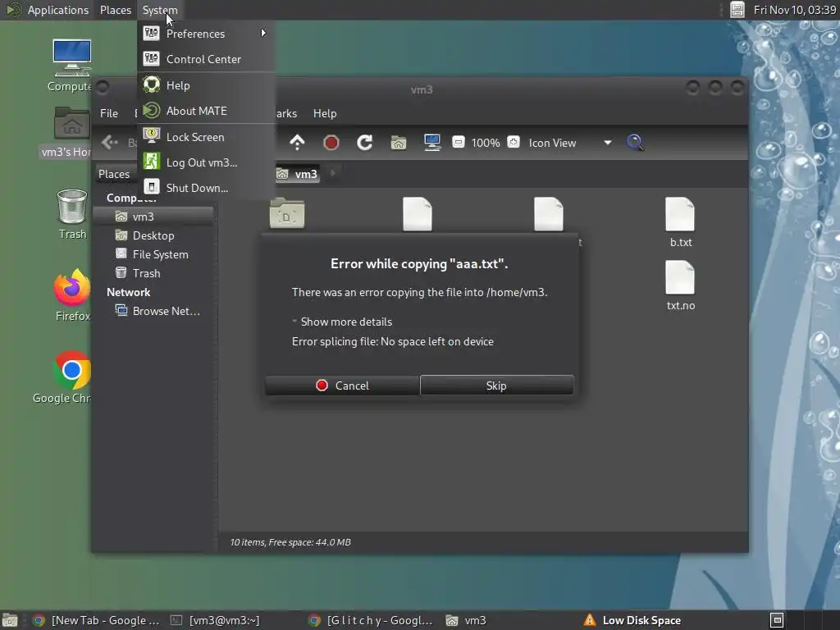The height and width of the screenshot is (630, 840).
Task: Click the Low Disk Space taskbar item
Action: click(632, 620)
